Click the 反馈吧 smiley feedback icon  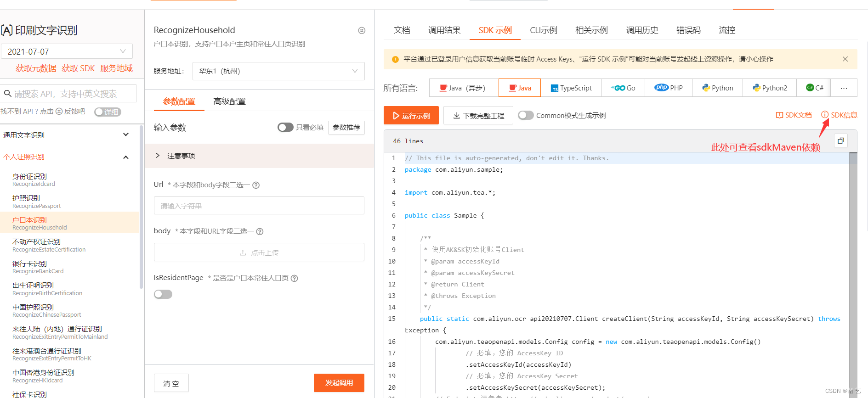pyautogui.click(x=59, y=112)
